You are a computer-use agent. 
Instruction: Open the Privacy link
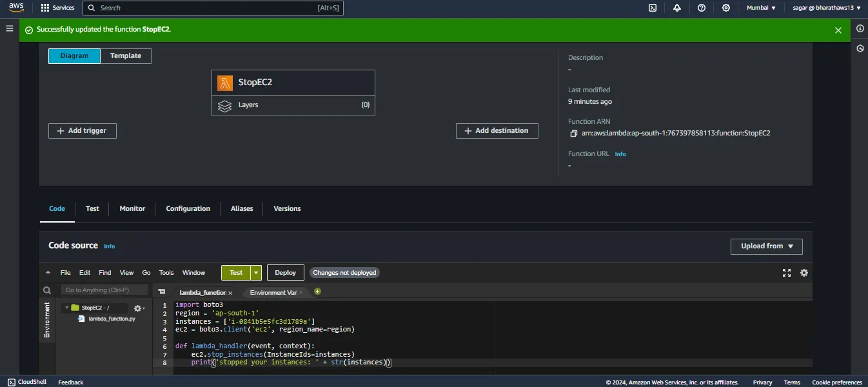click(762, 382)
